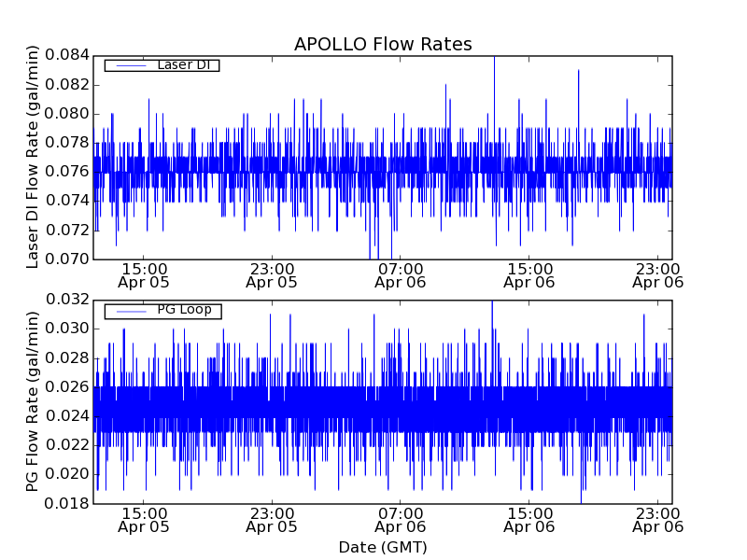The image size is (747, 560).
Task: Click the 0.022 y-axis tick label
Action: (67, 445)
